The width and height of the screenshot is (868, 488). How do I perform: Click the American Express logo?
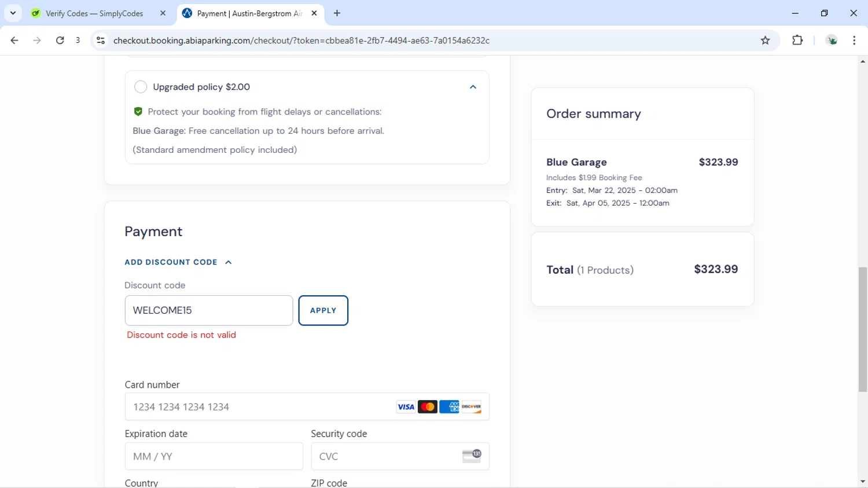tap(449, 407)
